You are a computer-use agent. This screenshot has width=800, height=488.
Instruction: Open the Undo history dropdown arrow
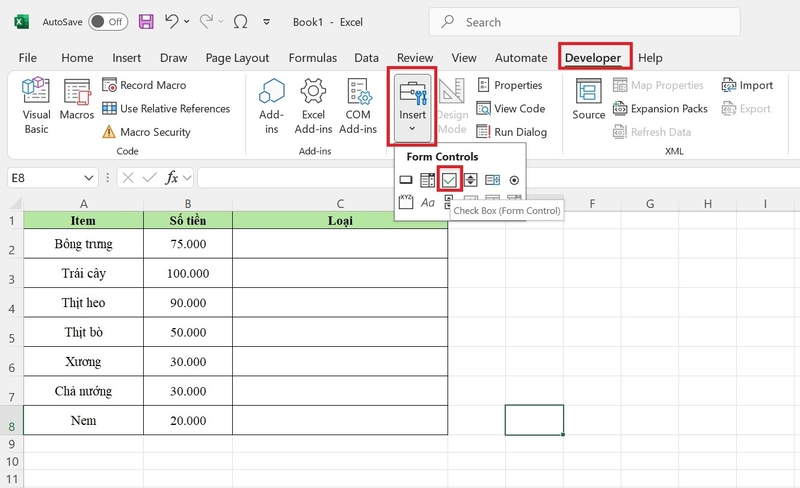click(187, 22)
